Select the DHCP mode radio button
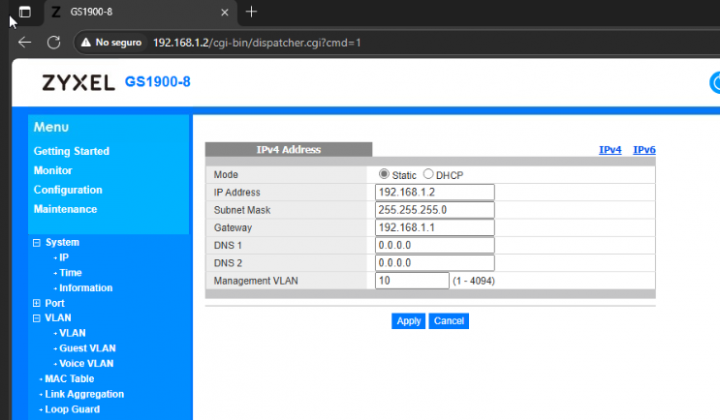 point(428,174)
